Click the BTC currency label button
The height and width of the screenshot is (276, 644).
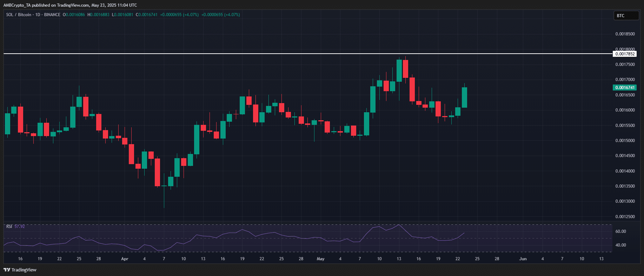(x=626, y=15)
